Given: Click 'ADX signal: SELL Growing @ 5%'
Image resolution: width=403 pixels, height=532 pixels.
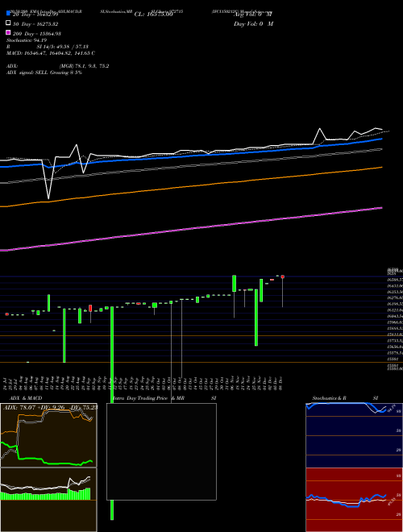Looking at the screenshot, I should pyautogui.click(x=44, y=73).
